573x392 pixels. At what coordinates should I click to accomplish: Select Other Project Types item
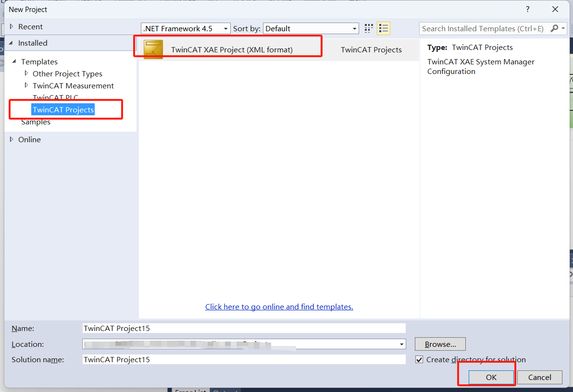(67, 74)
